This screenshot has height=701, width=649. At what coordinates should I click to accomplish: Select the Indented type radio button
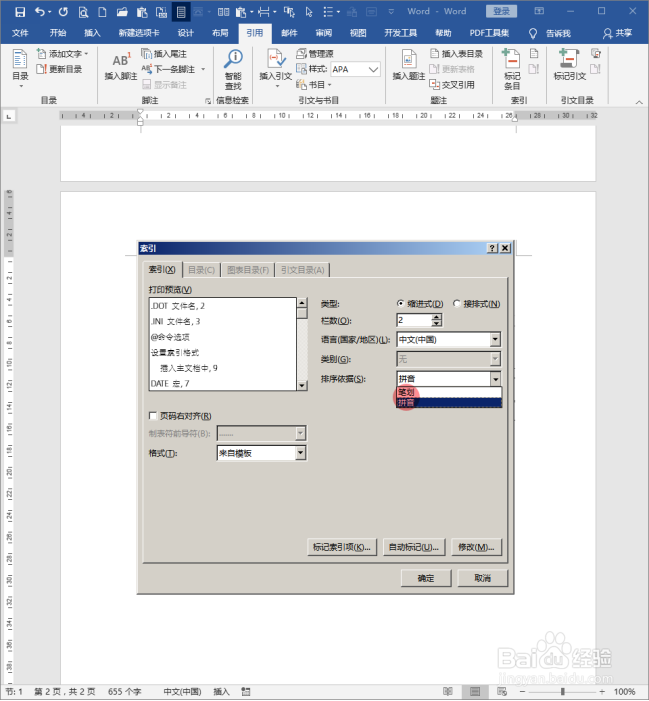400,304
